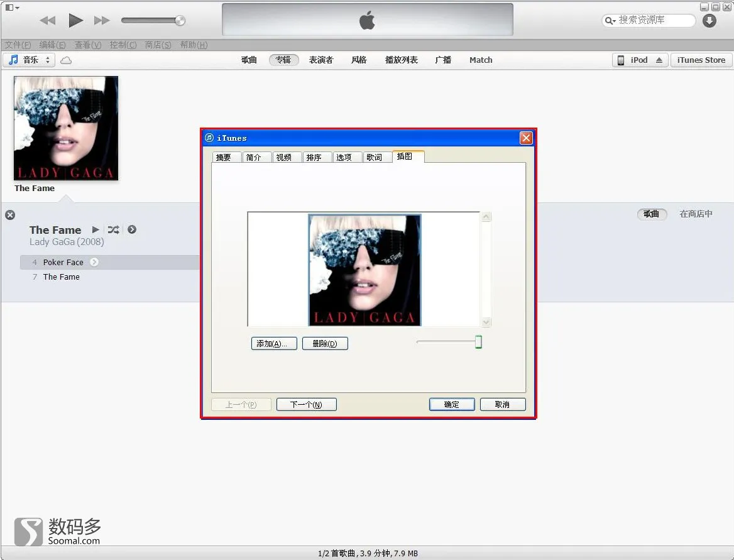
Task: Select the Poker Face track row
Action: [110, 262]
